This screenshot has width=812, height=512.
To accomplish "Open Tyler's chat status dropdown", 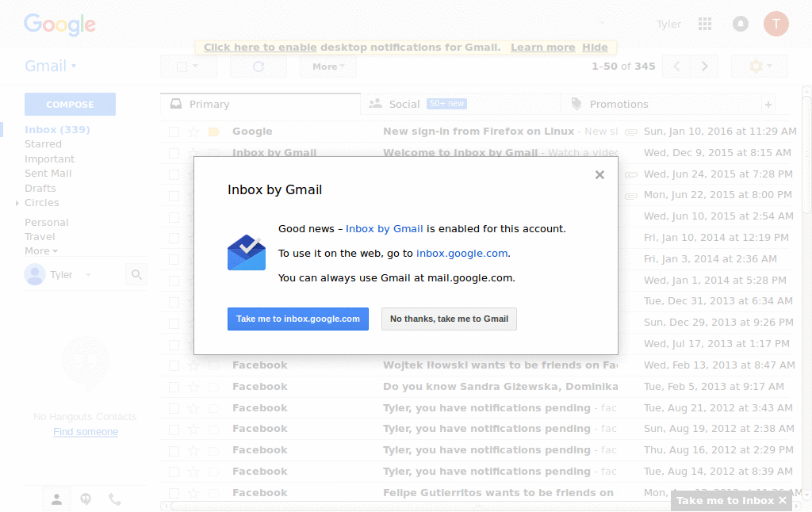I will click(88, 275).
